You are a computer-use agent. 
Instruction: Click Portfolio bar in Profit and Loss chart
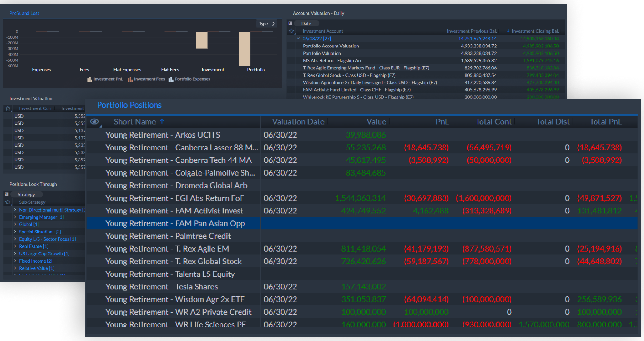pyautogui.click(x=244, y=48)
